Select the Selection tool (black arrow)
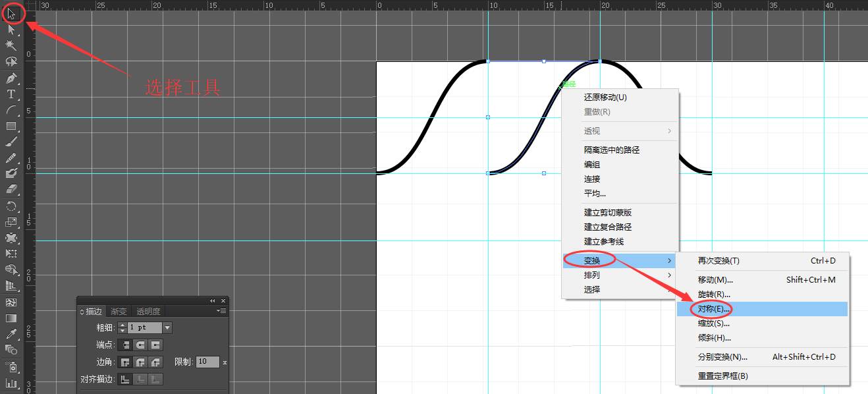This screenshot has height=394, width=868. pos(11,13)
